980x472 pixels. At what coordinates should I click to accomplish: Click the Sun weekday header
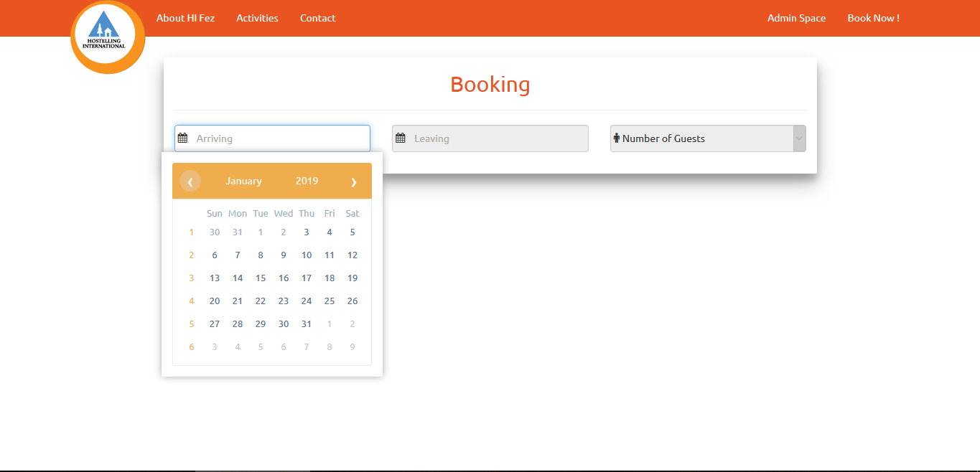(x=214, y=213)
